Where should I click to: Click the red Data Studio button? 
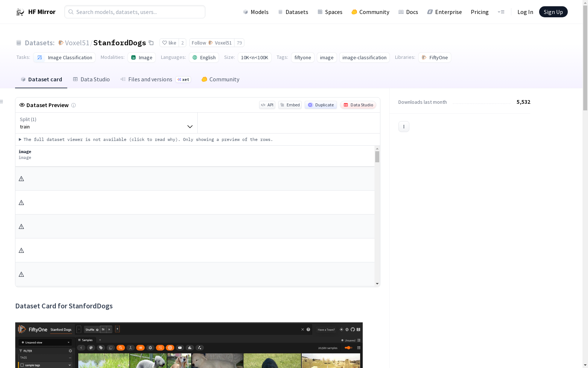358,105
